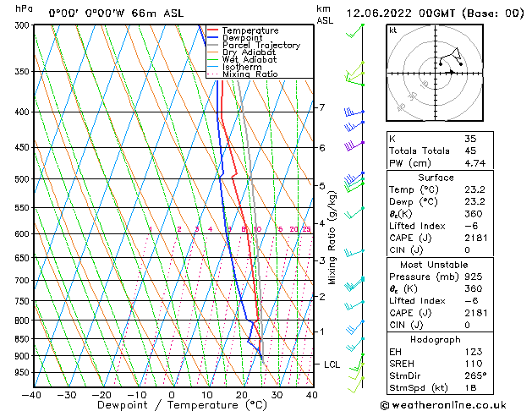This screenshot has width=532, height=411.
Task: Click the 'Surface' section heading
Action: [436, 178]
